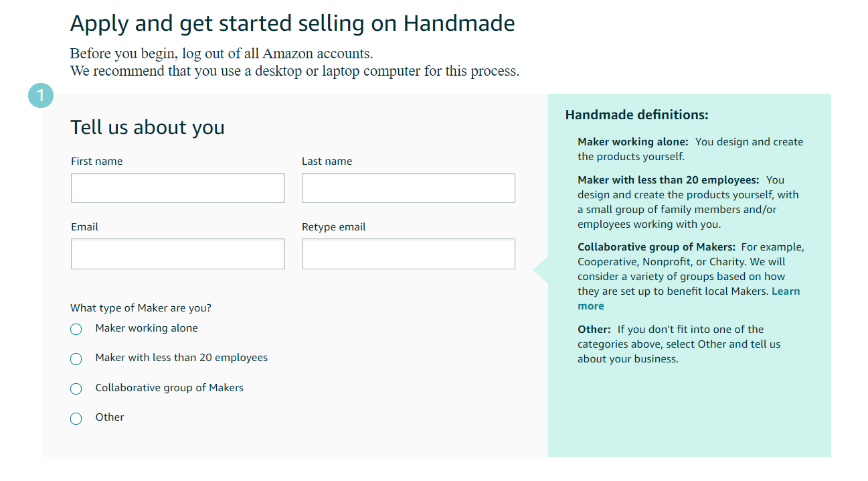The image size is (868, 481).
Task: Click the definitions panel pointer arrow
Action: [x=541, y=270]
